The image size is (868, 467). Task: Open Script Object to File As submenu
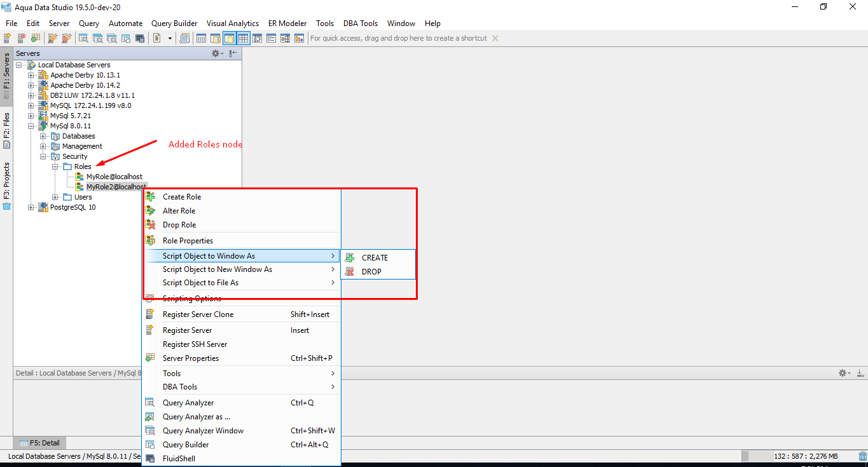tap(242, 283)
